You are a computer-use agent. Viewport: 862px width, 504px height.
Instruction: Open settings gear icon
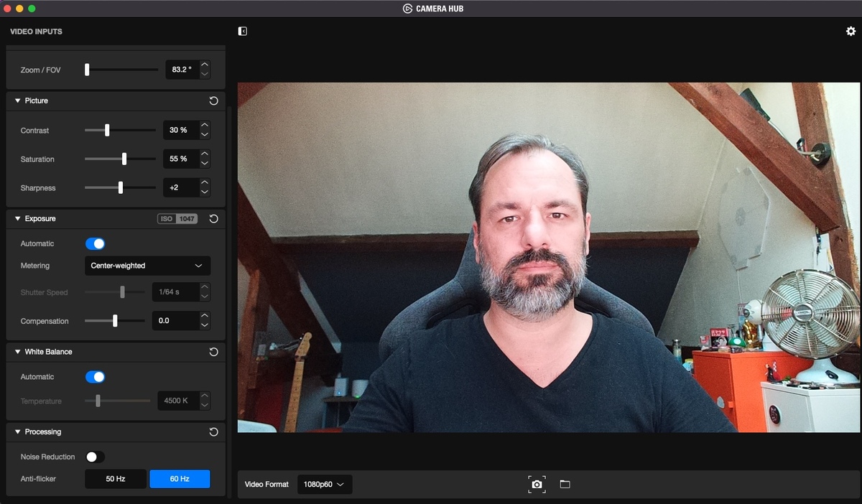[x=851, y=32]
